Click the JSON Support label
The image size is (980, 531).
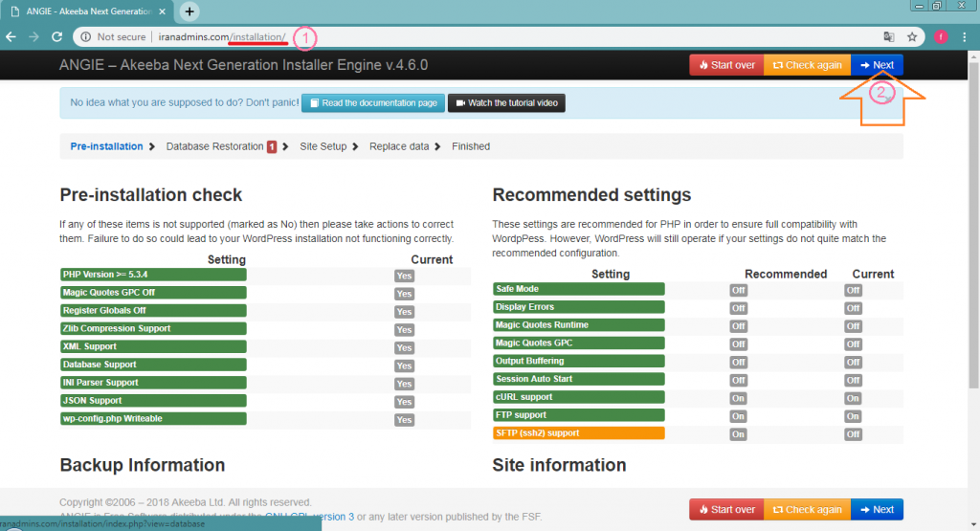[153, 401]
